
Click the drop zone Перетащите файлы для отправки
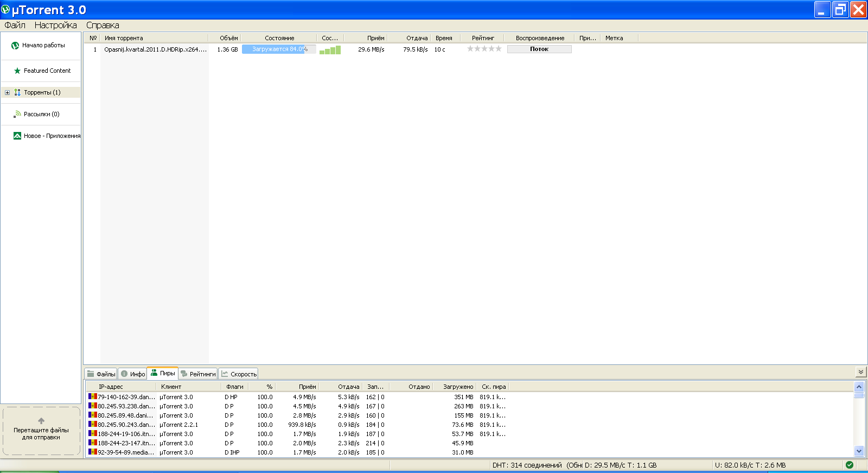pyautogui.click(x=41, y=431)
